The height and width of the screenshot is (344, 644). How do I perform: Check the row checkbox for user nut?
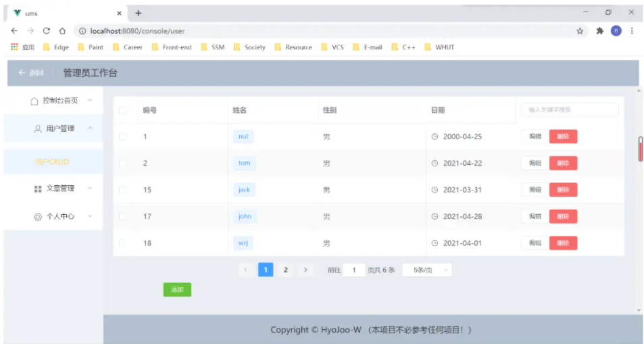click(122, 137)
